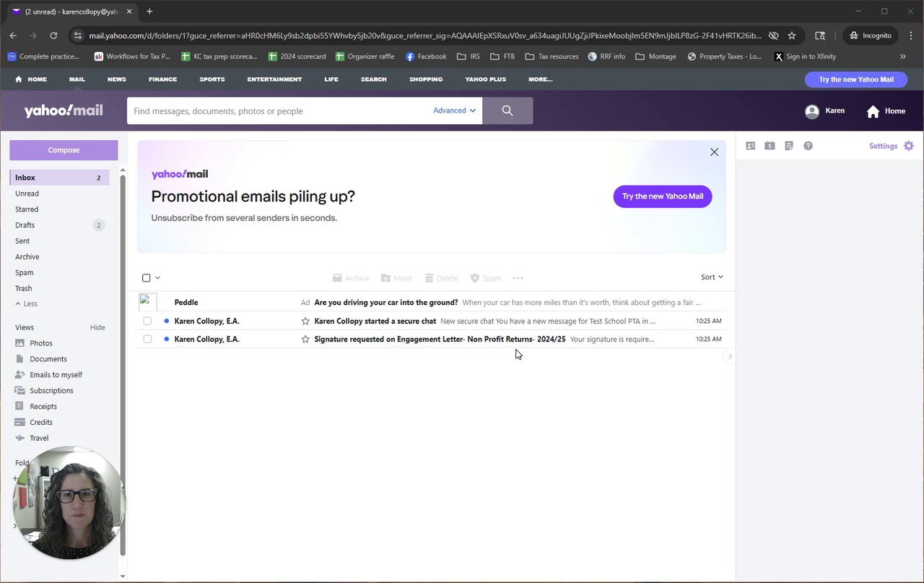Reload the page in Chrome
This screenshot has width=924, height=583.
click(53, 35)
